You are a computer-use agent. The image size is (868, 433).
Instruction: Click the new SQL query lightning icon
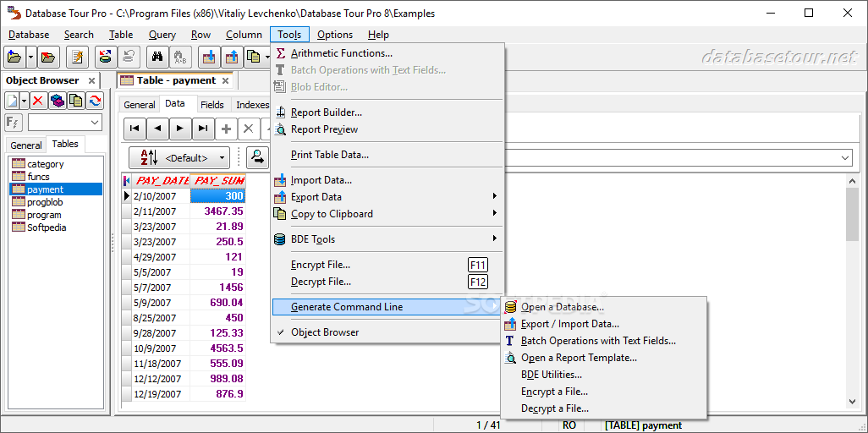(78, 57)
